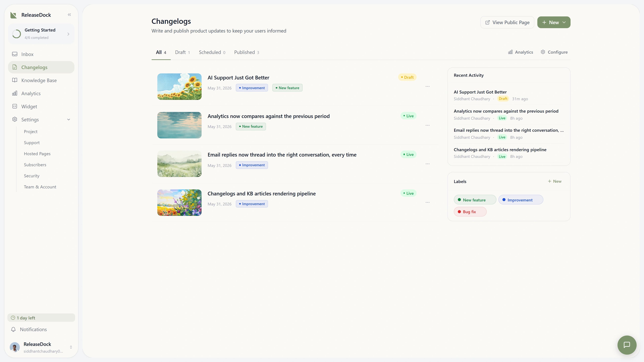
Task: Click the Knowledge Base book icon
Action: pyautogui.click(x=15, y=80)
